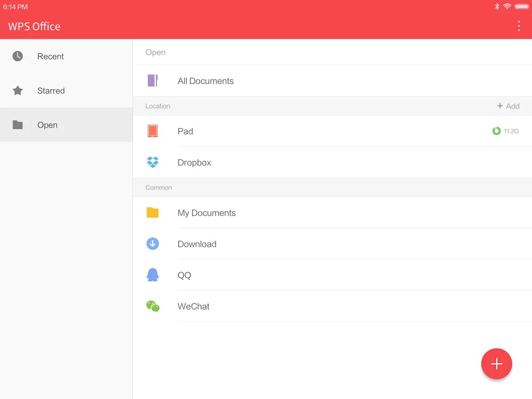
Task: Click the Starred star icon
Action: (x=17, y=90)
